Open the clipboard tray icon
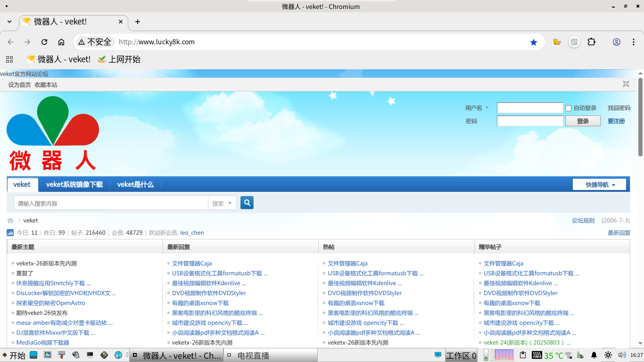Screen dimensions: 644x362 pos(523,355)
